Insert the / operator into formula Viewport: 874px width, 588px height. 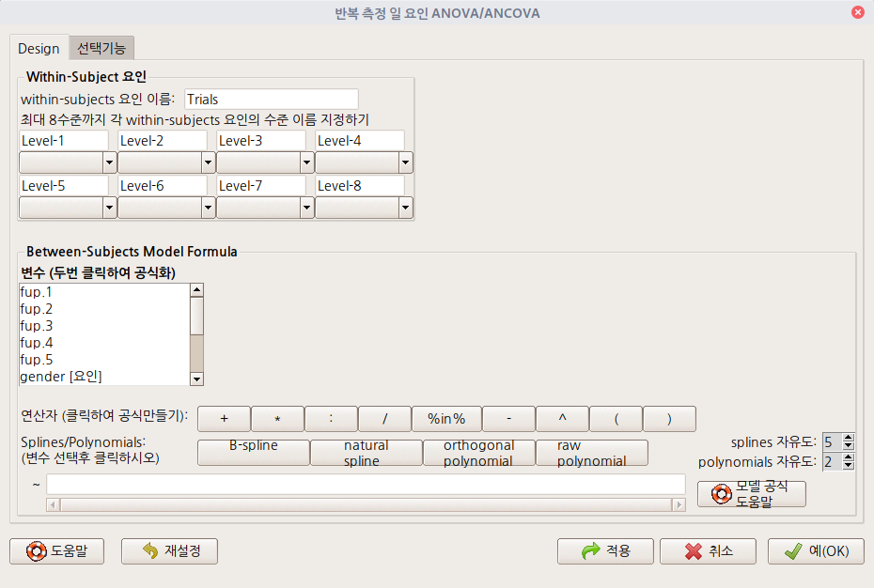pyautogui.click(x=384, y=419)
